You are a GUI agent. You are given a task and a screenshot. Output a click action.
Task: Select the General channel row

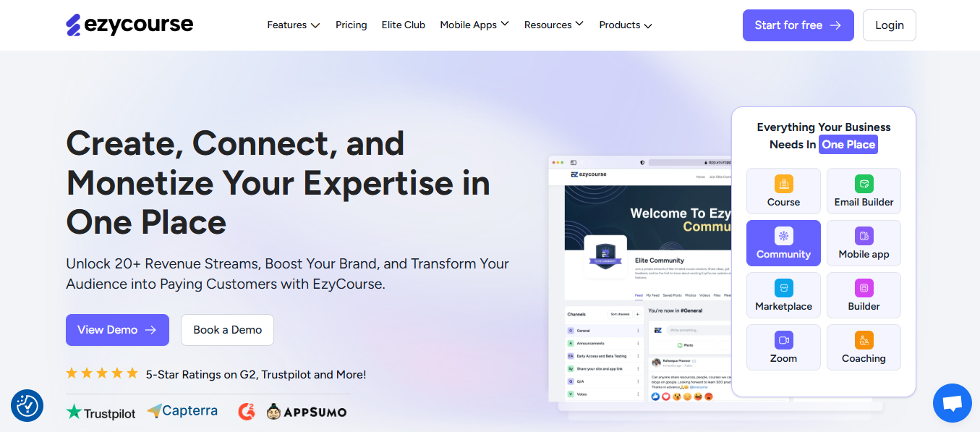click(603, 331)
